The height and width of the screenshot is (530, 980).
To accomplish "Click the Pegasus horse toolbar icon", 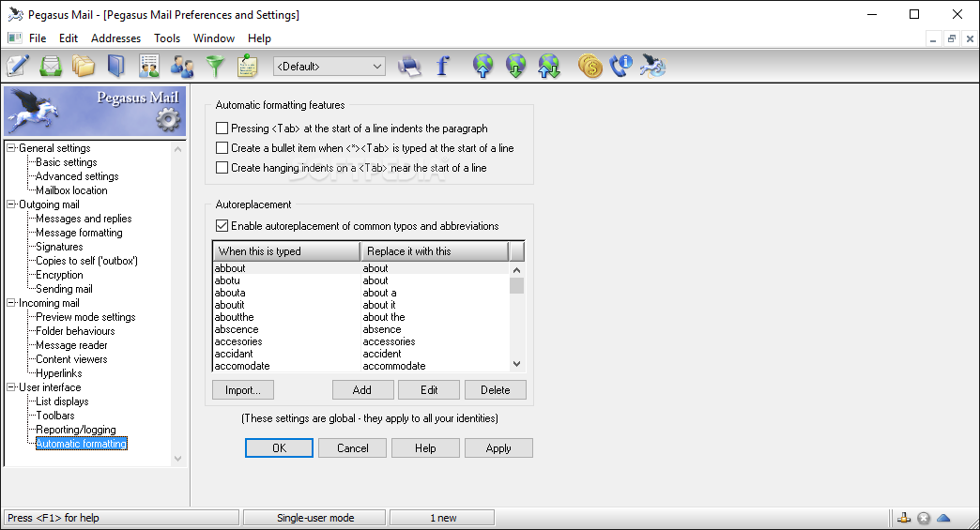I will pos(653,66).
